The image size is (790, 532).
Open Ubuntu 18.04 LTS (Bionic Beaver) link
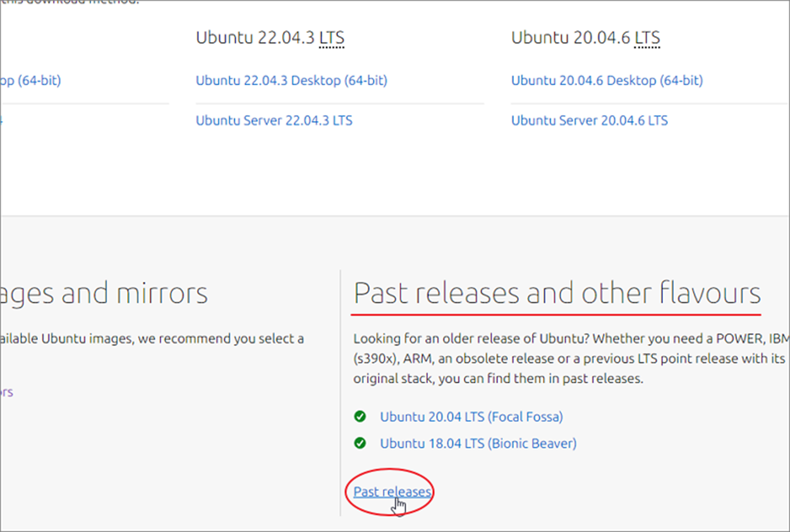click(x=478, y=444)
